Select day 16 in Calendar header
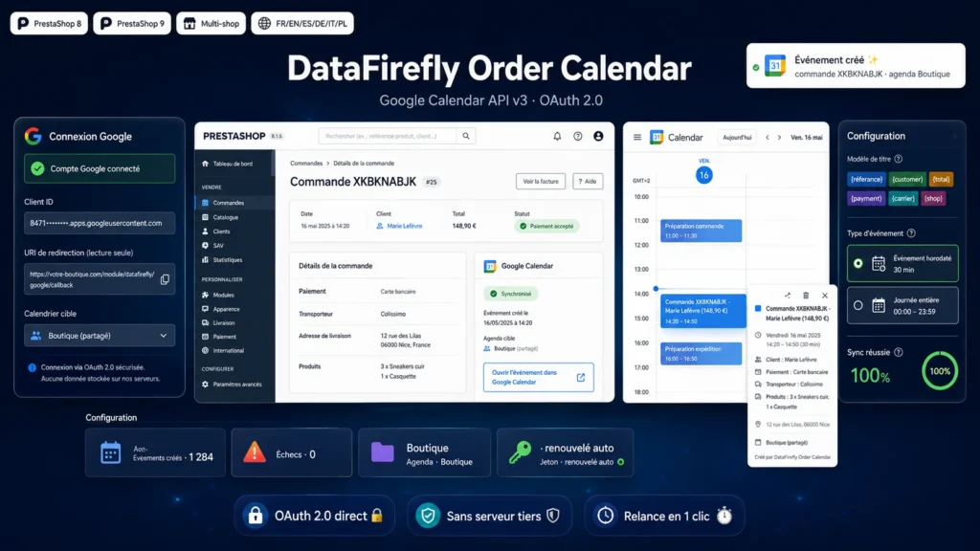Screen dimensions: 980x551 [703, 175]
